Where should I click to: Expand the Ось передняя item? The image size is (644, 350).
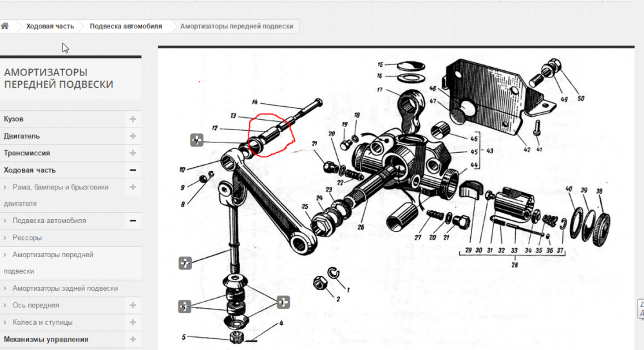[x=133, y=305]
